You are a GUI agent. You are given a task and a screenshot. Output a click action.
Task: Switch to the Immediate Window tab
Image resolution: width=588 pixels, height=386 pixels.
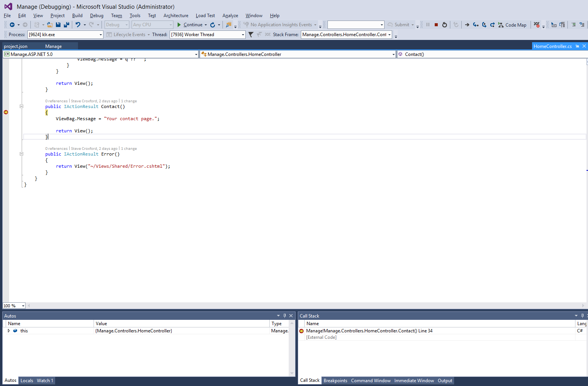414,381
